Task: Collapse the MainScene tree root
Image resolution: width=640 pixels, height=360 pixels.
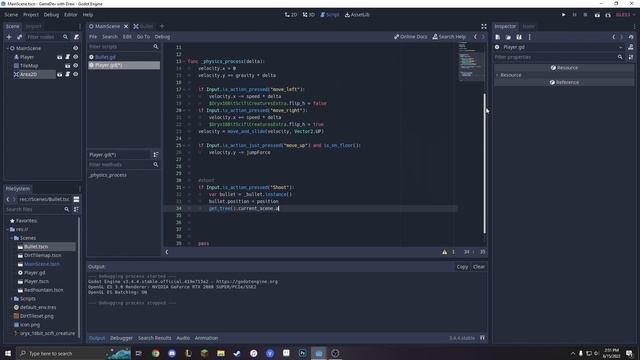Action: click(7, 48)
